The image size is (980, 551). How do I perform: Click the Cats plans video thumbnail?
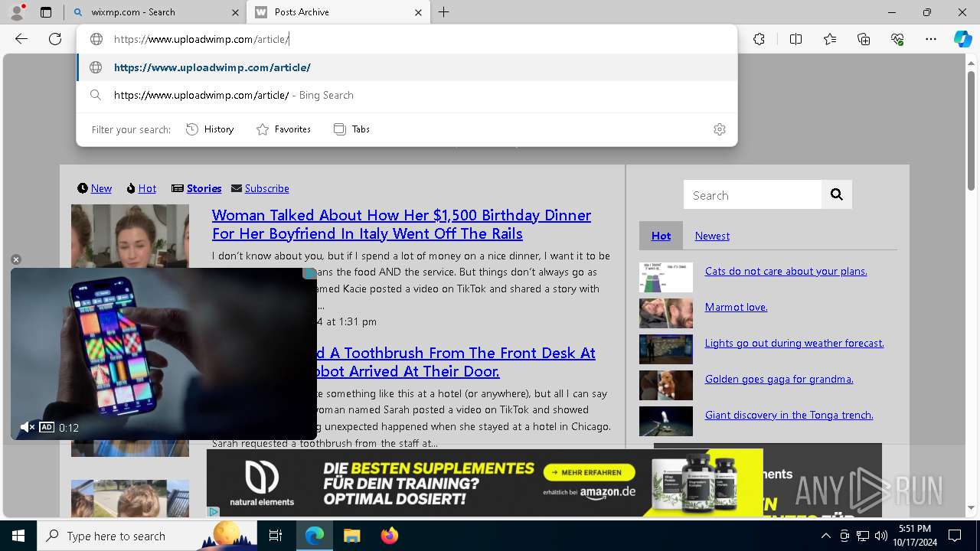pos(666,278)
